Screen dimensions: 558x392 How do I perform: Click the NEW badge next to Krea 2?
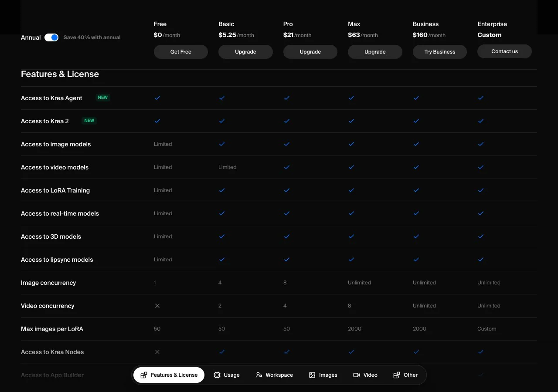coord(89,121)
